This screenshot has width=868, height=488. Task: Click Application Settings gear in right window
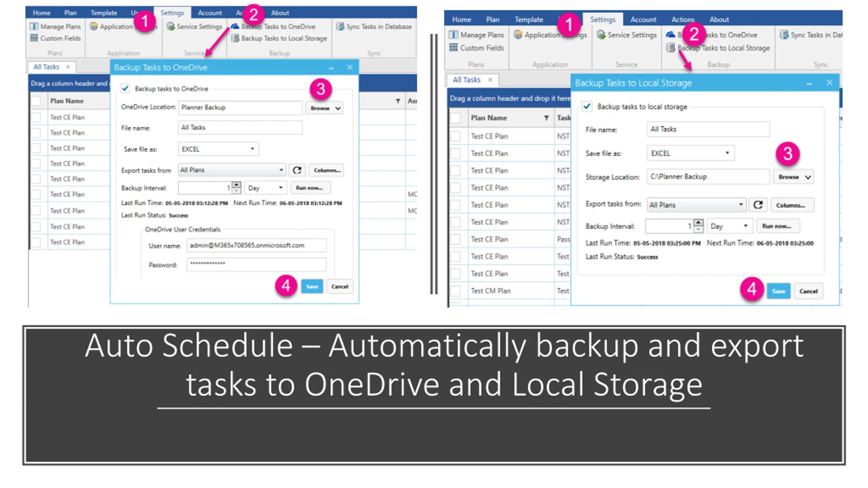pyautogui.click(x=518, y=35)
